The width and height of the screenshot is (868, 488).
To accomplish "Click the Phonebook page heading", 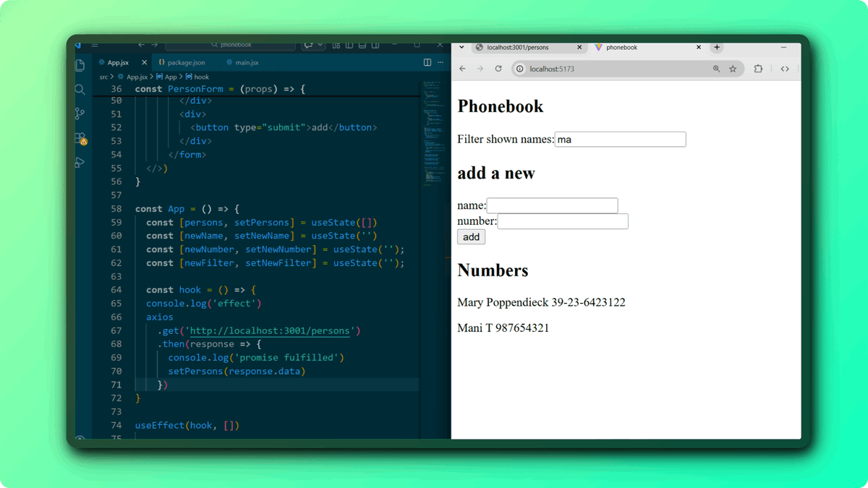I will 501,106.
